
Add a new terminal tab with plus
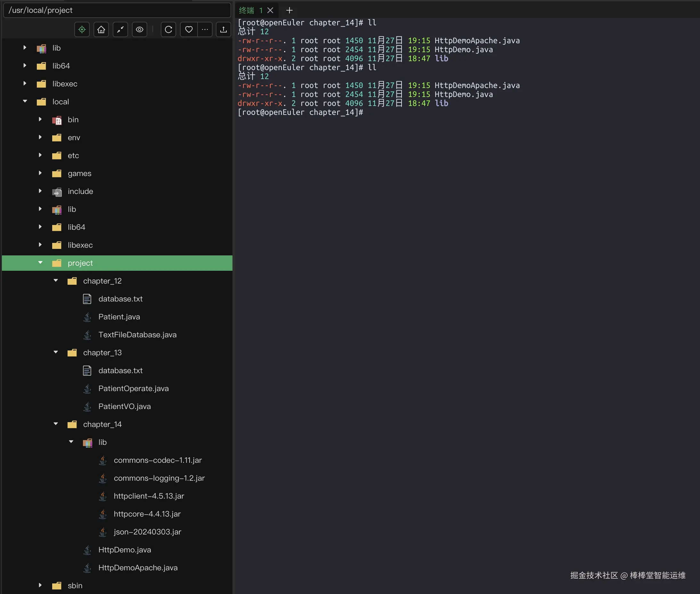289,11
